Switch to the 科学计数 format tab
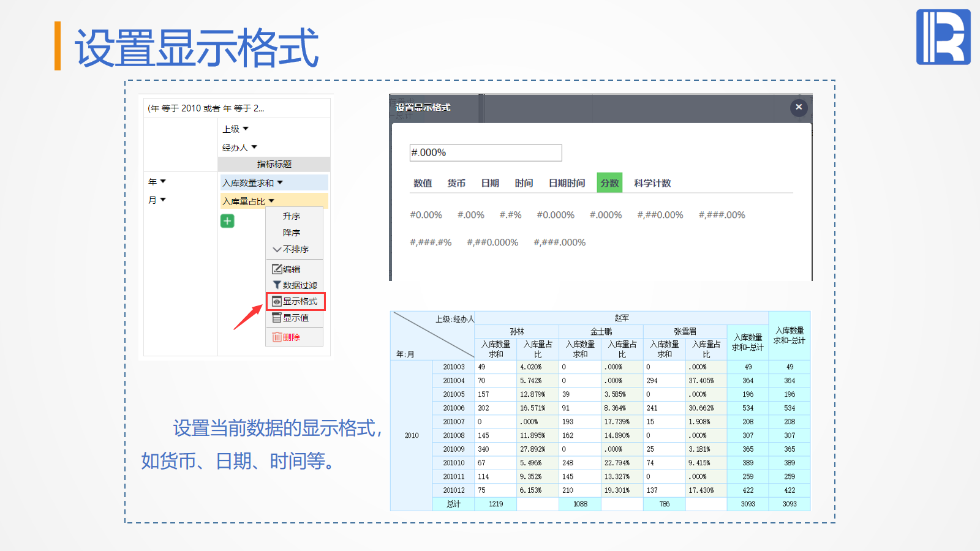The width and height of the screenshot is (980, 551). click(652, 183)
